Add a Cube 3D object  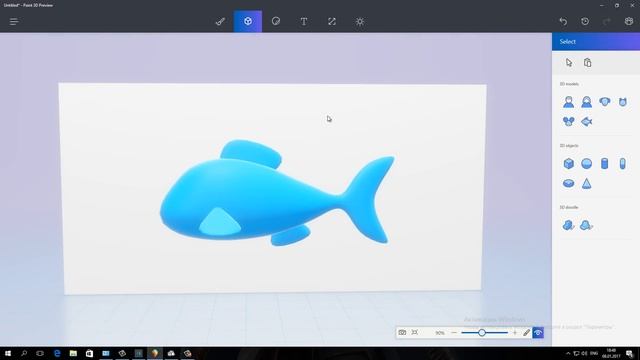(x=569, y=164)
